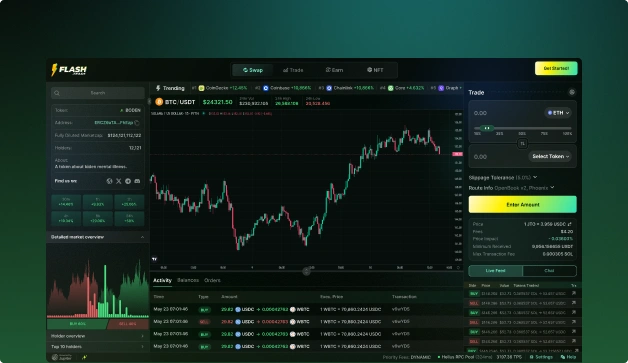Open the Trade panel settings gear
This screenshot has height=363, width=628.
572,92
